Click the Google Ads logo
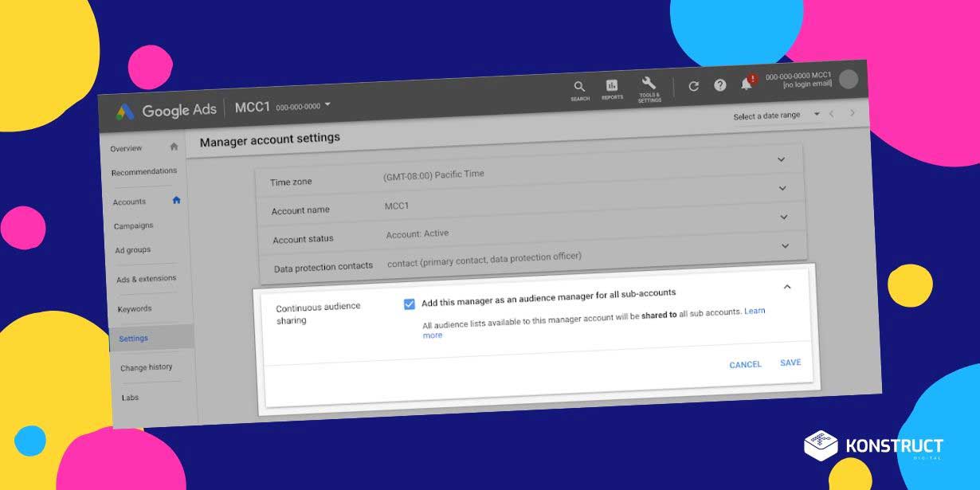The height and width of the screenshot is (490, 980). (x=167, y=111)
